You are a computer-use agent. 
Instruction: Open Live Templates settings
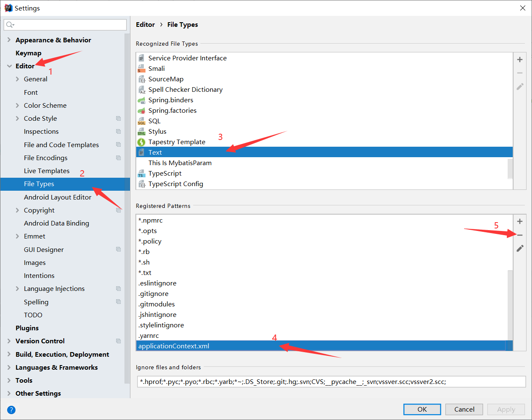point(47,171)
